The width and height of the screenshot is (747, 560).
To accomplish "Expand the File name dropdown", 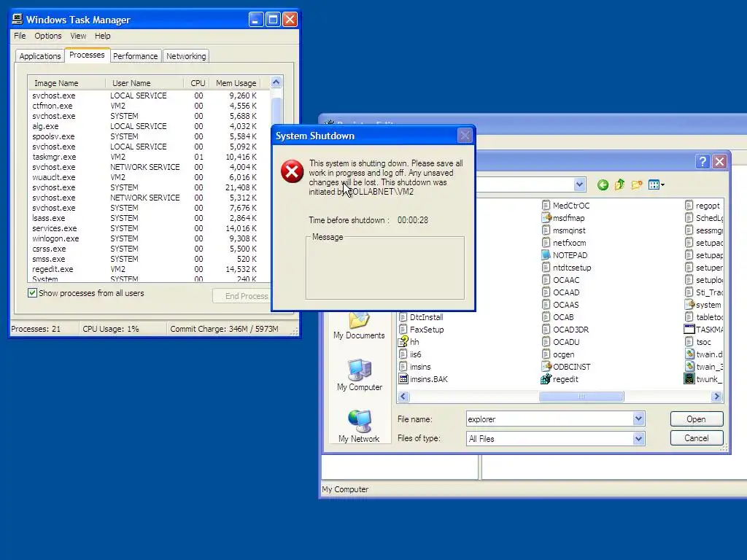I will [x=638, y=419].
